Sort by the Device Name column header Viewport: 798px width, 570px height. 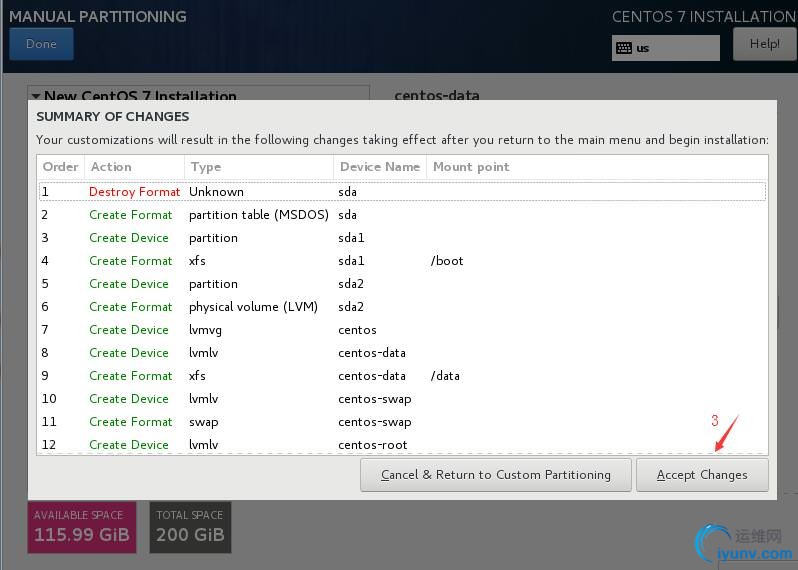[x=380, y=167]
